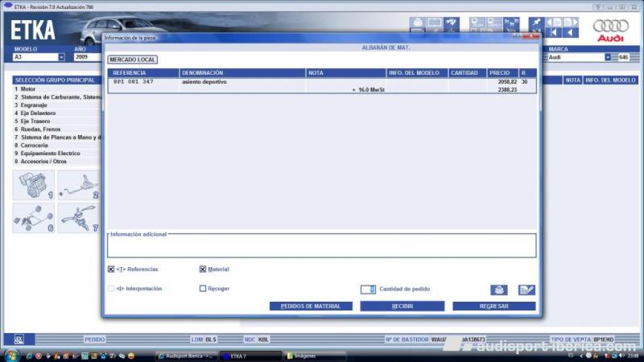The height and width of the screenshot is (362, 644).
Task: Toggle the <I> Interpretación checkbox
Action: point(111,289)
